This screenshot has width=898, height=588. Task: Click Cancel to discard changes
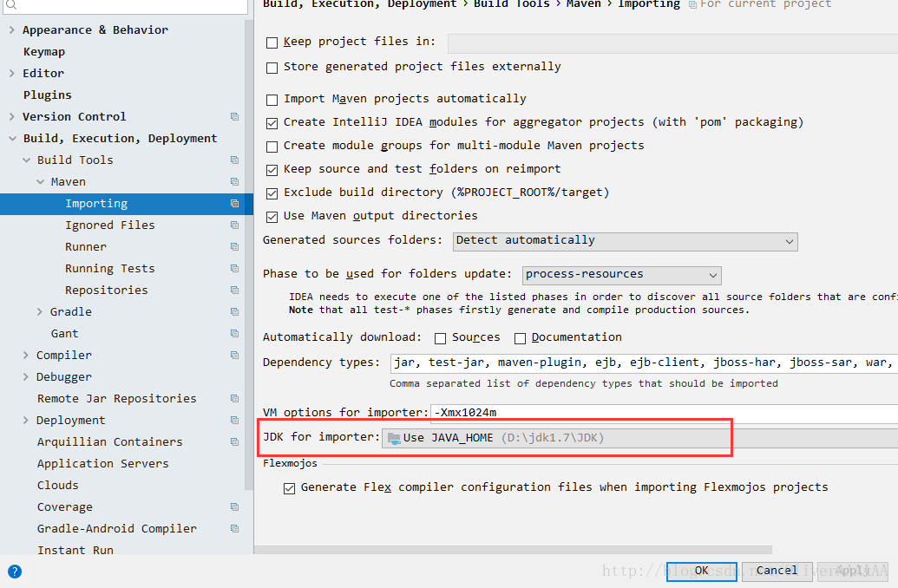[777, 572]
